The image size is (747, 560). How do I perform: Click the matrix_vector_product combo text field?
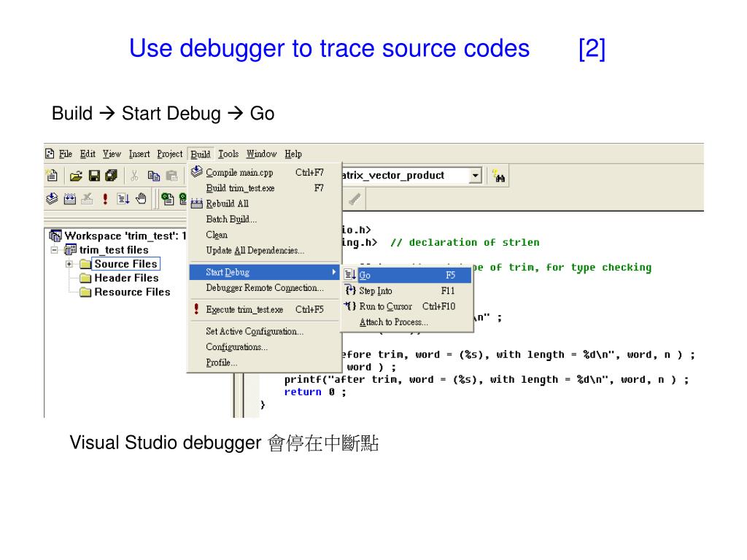[x=405, y=176]
